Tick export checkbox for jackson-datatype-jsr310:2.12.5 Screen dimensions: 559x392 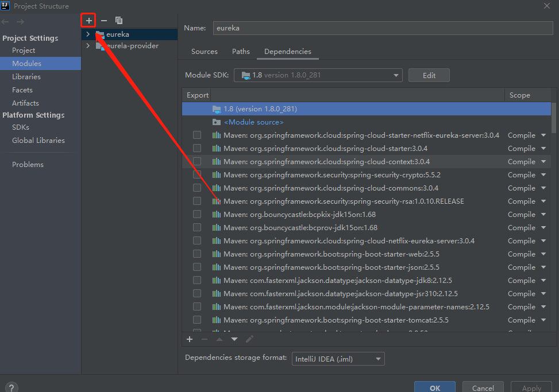click(x=197, y=293)
